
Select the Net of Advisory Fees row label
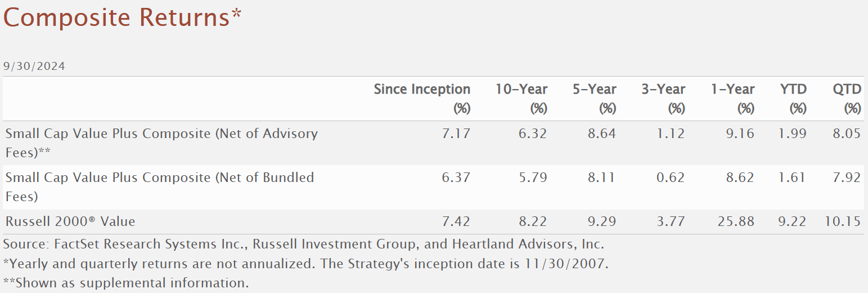click(x=161, y=143)
